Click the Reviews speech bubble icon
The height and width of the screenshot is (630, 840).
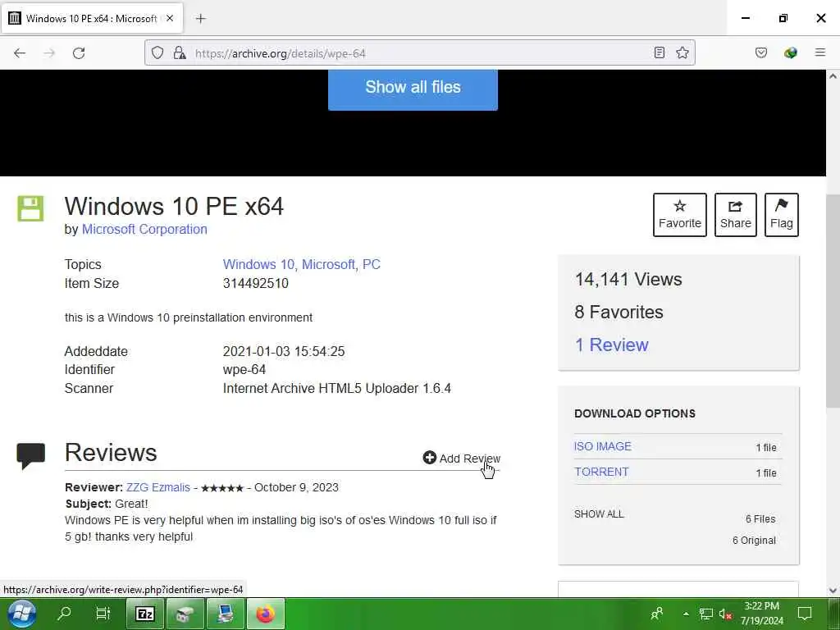[30, 456]
